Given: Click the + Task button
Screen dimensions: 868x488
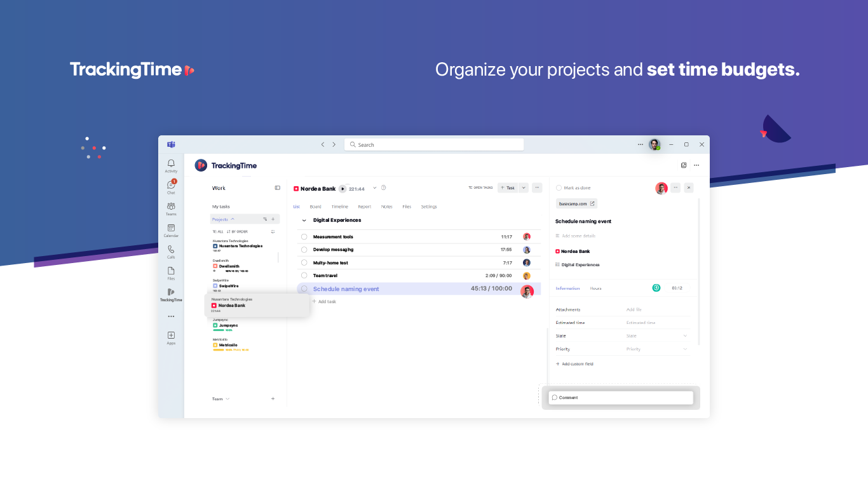Looking at the screenshot, I should [x=508, y=187].
